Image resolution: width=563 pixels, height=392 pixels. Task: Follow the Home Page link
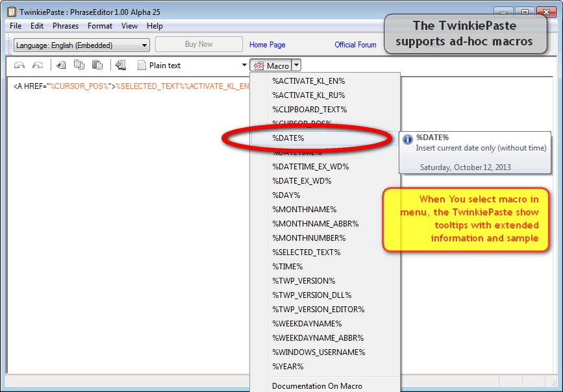(268, 45)
